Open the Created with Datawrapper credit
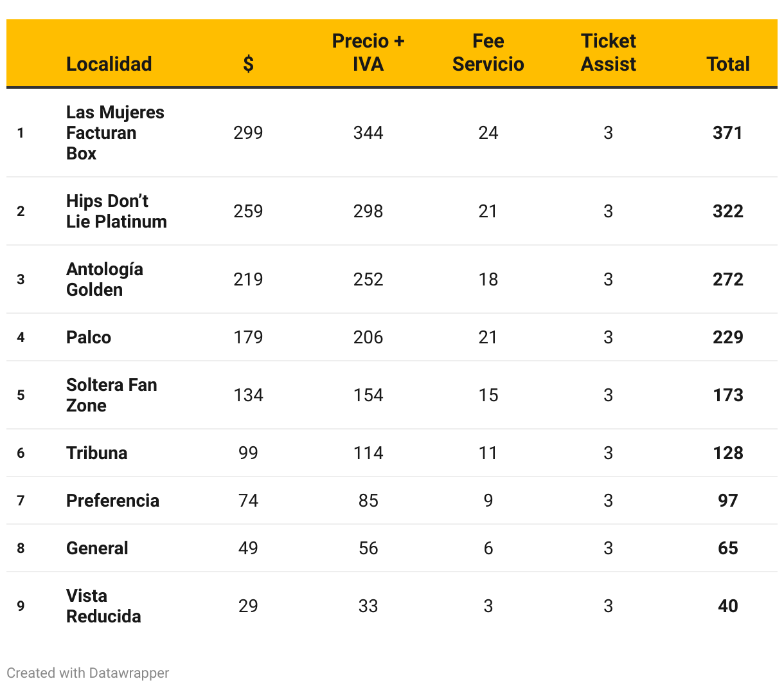The height and width of the screenshot is (688, 784). pyautogui.click(x=88, y=673)
